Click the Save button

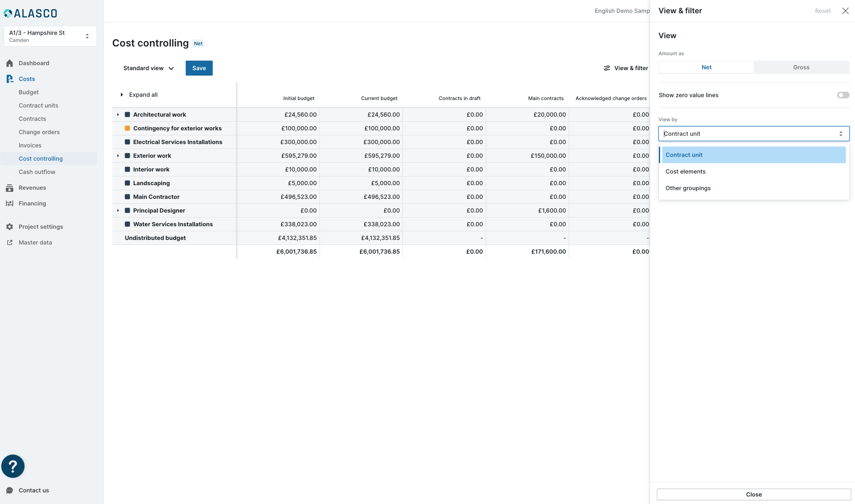(199, 68)
